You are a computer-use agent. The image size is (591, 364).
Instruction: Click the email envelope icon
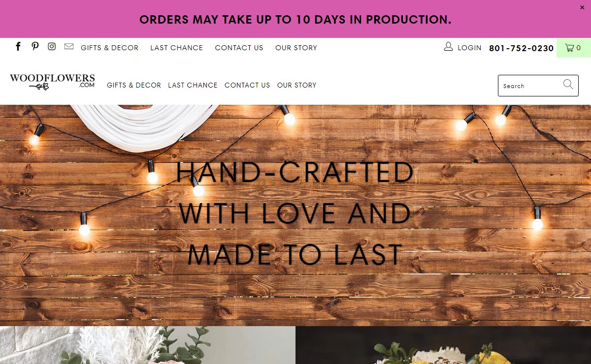click(69, 47)
